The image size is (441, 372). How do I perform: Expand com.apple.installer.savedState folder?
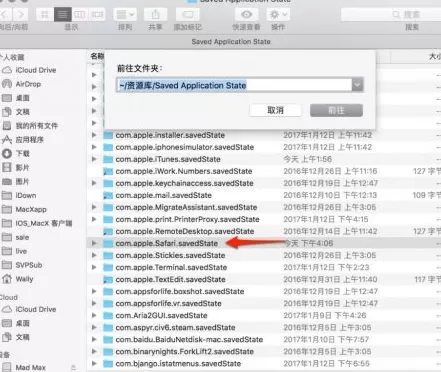click(94, 135)
